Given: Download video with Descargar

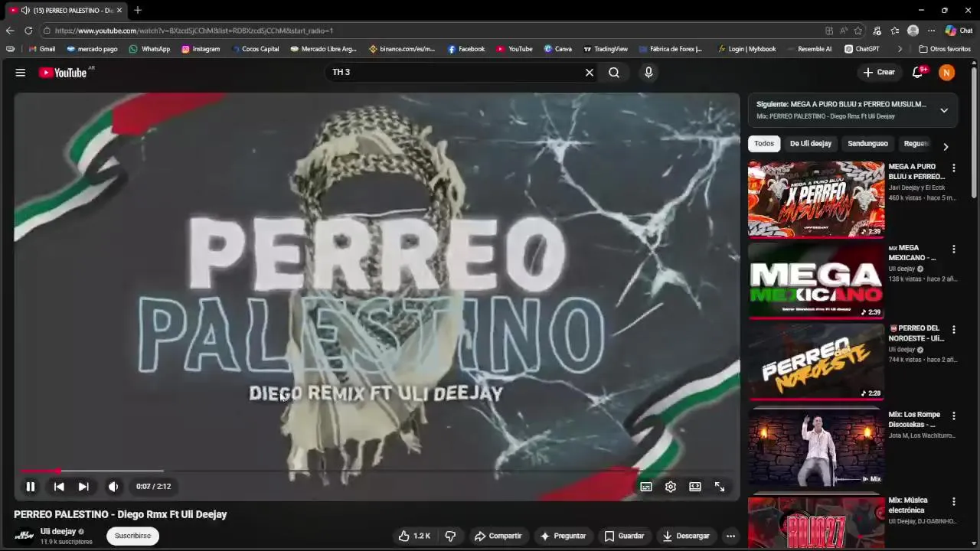Looking at the screenshot, I should coord(686,536).
